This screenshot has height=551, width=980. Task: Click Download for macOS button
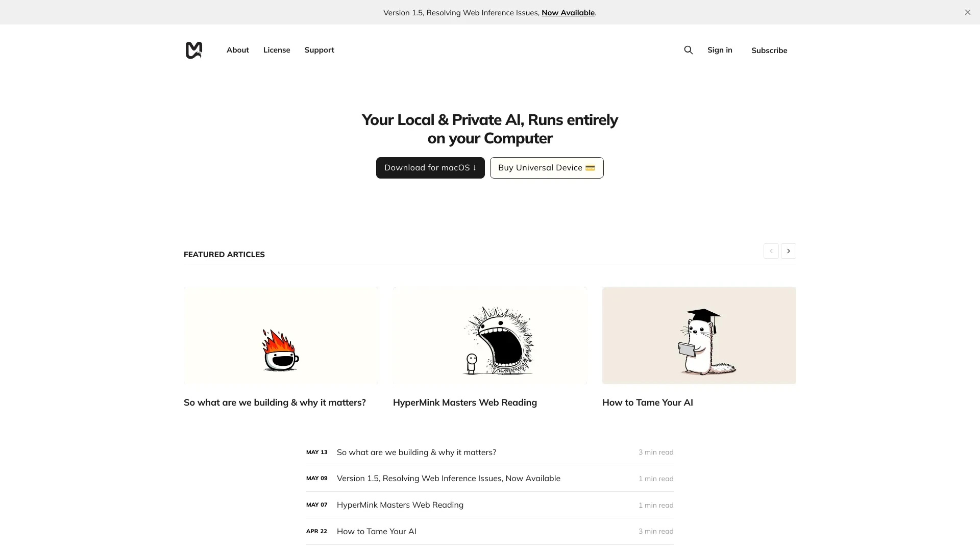point(430,167)
